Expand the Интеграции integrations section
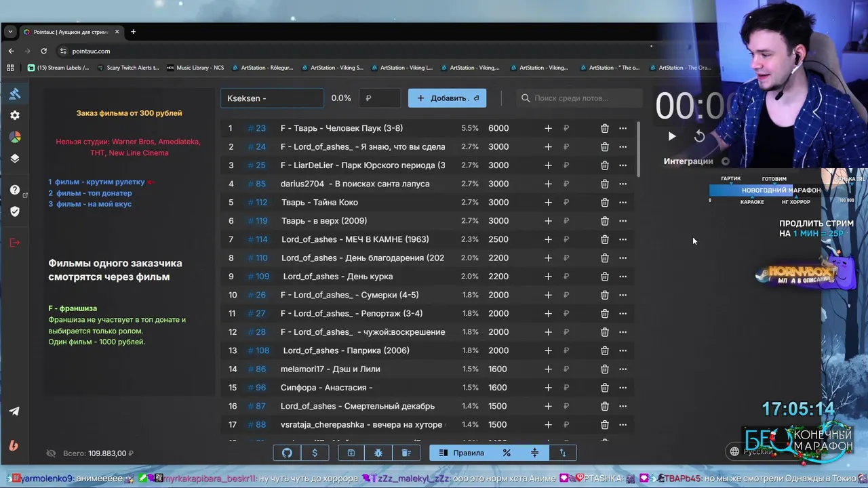The width and height of the screenshot is (868, 488). (695, 161)
